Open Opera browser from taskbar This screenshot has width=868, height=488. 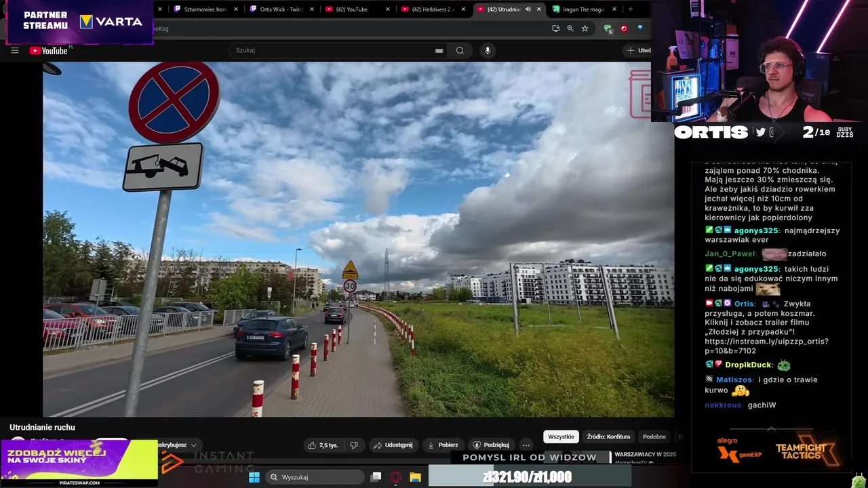[x=395, y=477]
